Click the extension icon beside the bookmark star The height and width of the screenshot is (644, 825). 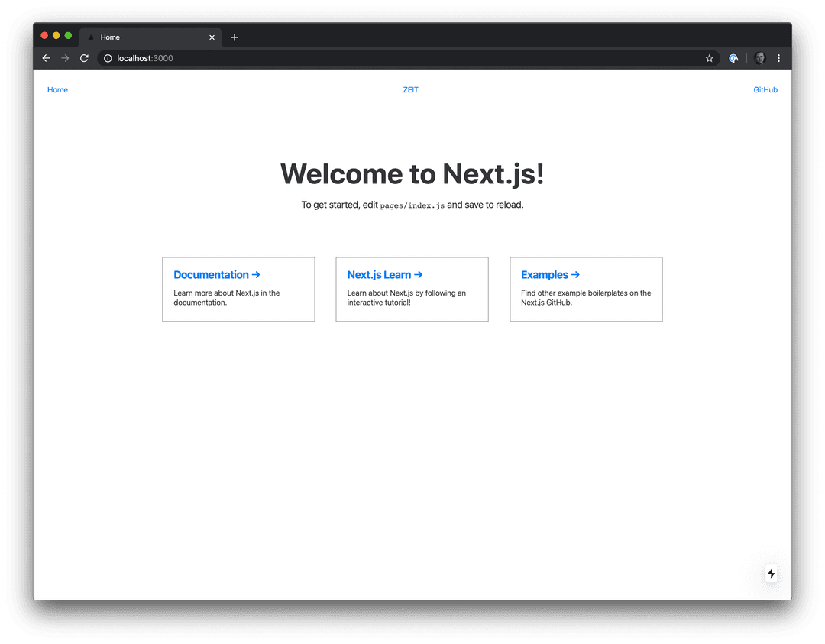click(x=733, y=58)
